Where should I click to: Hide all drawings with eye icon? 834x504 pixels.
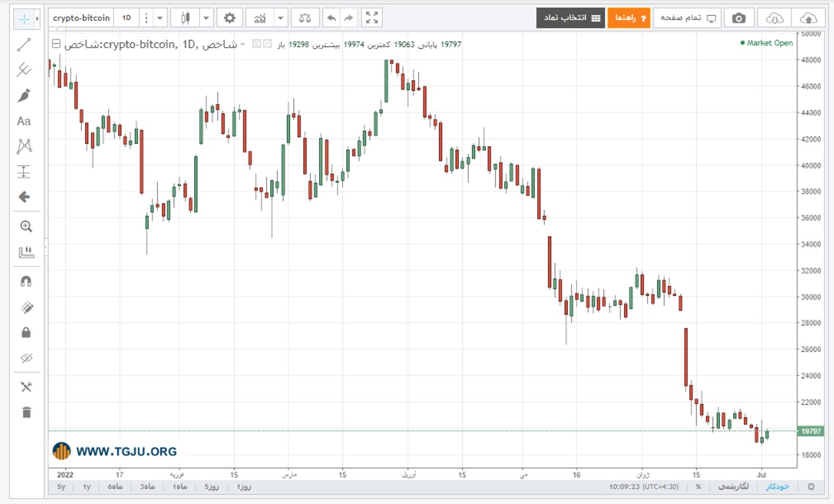26,358
